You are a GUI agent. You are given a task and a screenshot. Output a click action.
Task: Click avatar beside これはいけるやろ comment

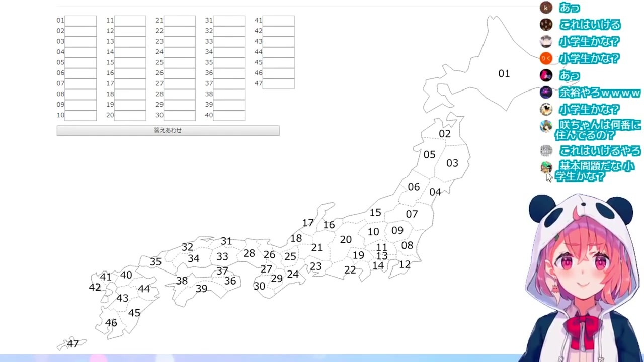546,151
